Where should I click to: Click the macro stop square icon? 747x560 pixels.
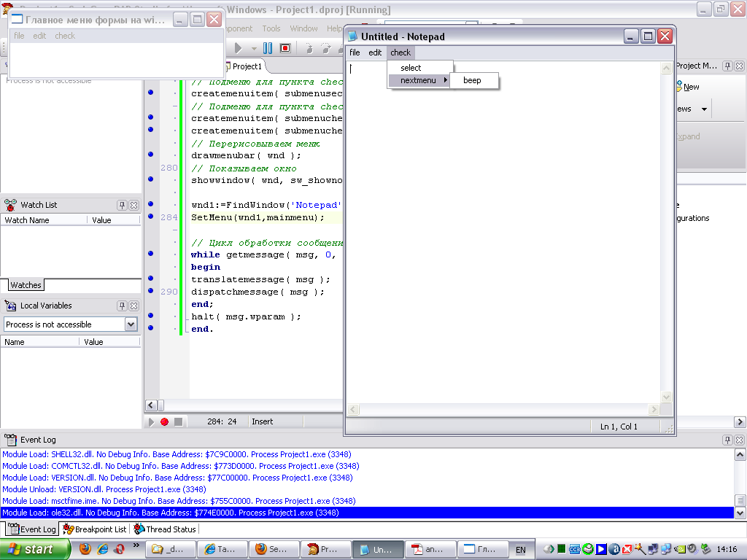pyautogui.click(x=178, y=421)
